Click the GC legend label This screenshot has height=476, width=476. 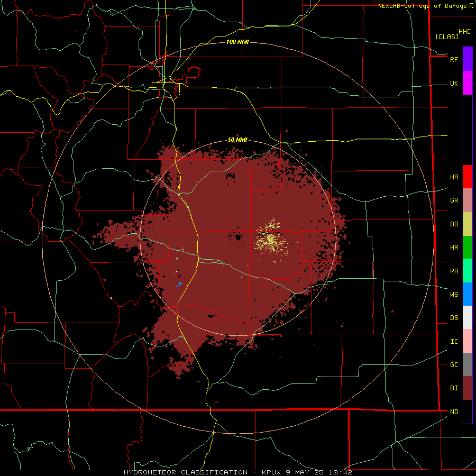[x=454, y=364]
